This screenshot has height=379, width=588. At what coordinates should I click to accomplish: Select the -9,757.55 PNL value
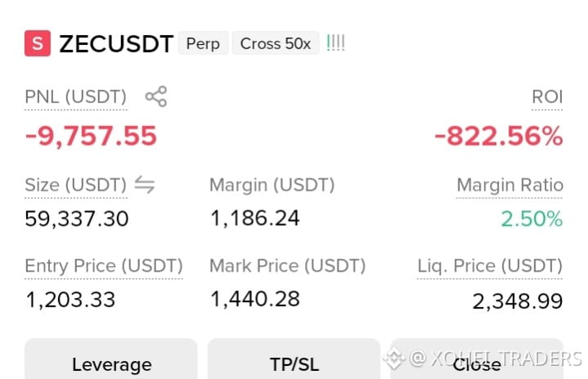(91, 136)
